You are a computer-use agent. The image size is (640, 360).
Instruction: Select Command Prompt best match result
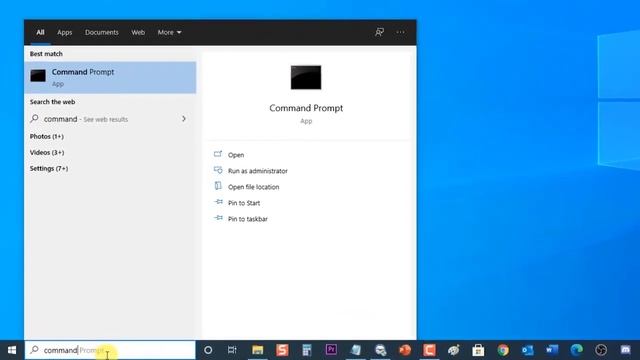(x=110, y=78)
